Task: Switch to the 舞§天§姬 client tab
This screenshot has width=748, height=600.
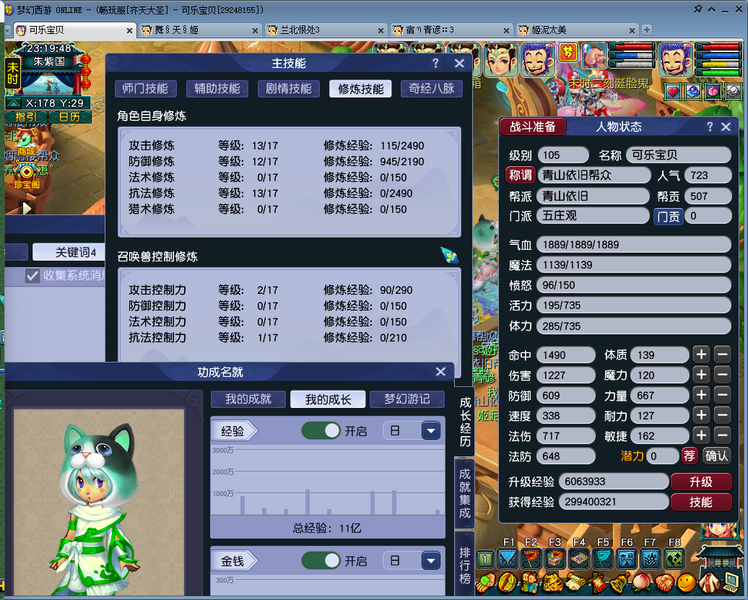Action: [200, 30]
